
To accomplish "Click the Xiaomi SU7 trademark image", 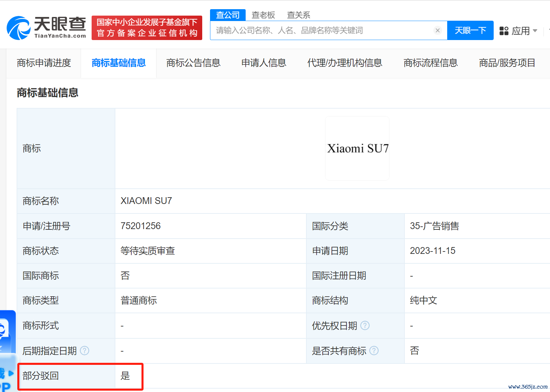I will 357,148.
